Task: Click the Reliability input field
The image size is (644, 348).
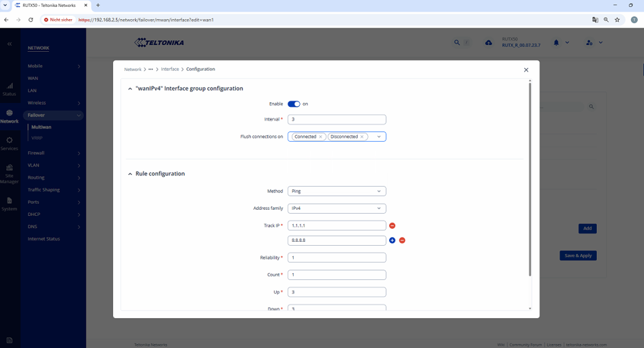Action: [337, 257]
